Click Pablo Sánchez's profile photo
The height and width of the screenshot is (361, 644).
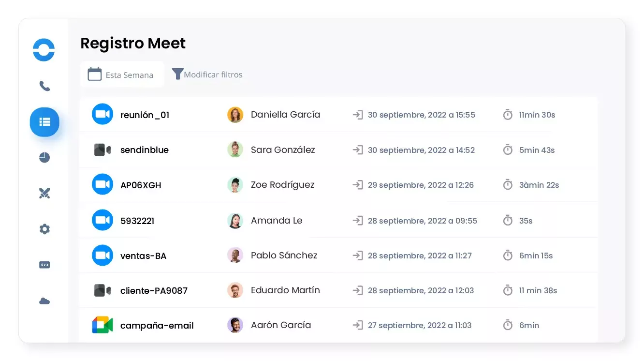click(x=235, y=255)
